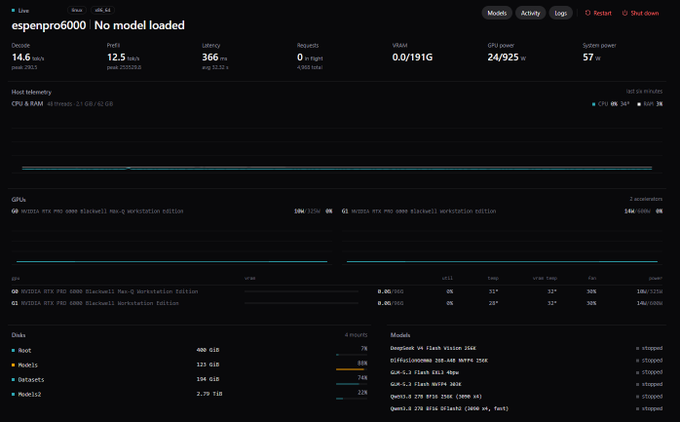Click the linux platform badge
Screen dimensions: 680x422
[x=77, y=10]
